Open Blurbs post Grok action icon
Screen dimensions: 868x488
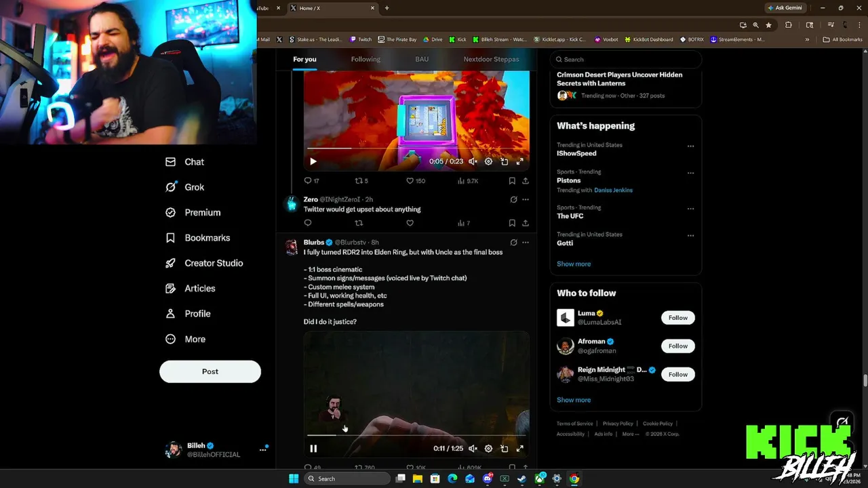513,242
